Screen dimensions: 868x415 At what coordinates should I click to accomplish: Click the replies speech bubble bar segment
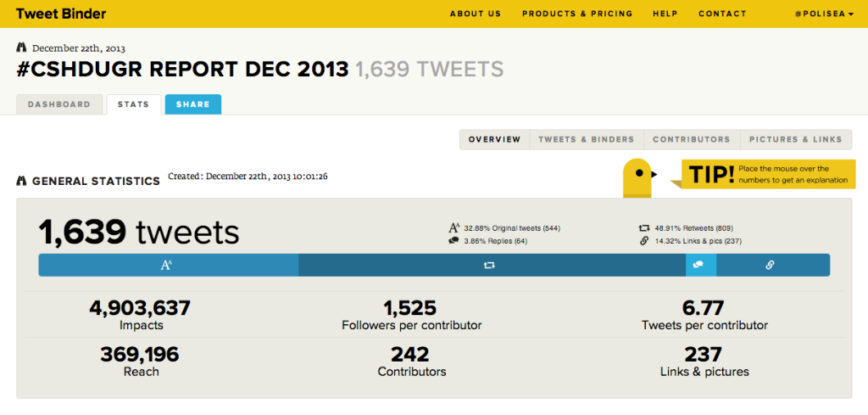(x=701, y=265)
